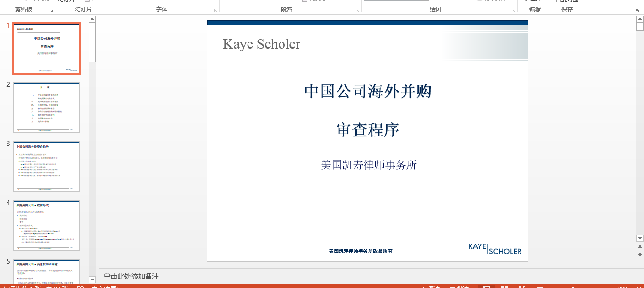Select the slide title 中国公司海外并购
Image resolution: width=644 pixels, height=288 pixels.
coord(368,91)
